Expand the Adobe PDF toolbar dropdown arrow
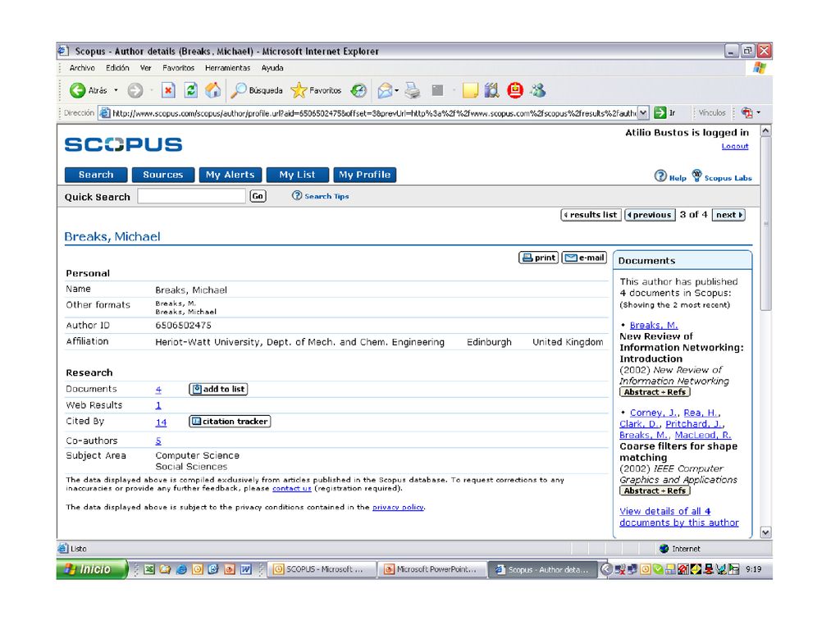The width and height of the screenshot is (840, 630). [x=759, y=113]
